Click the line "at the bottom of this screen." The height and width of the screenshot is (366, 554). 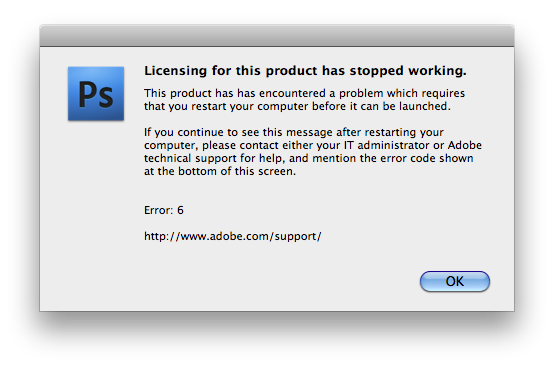[x=220, y=171]
